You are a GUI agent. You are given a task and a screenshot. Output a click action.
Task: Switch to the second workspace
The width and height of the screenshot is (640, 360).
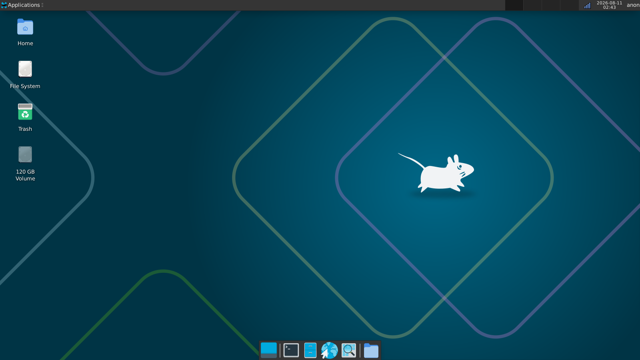coord(532,5)
